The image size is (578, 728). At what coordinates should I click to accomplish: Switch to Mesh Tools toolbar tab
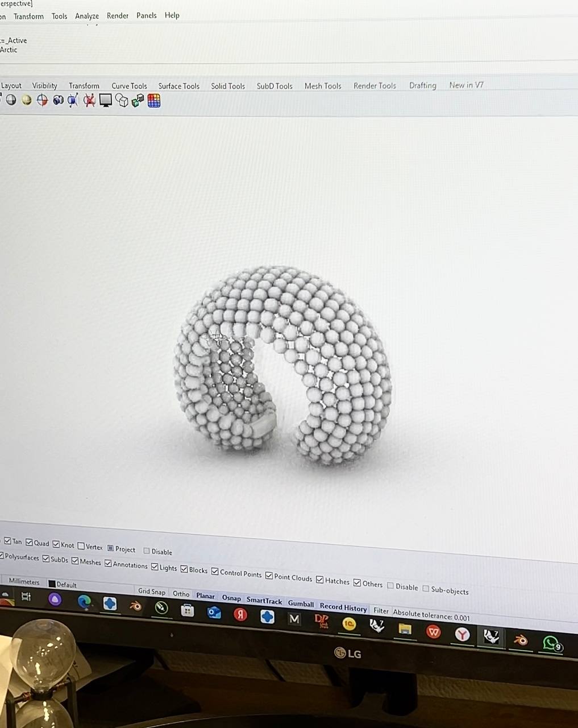(x=323, y=86)
